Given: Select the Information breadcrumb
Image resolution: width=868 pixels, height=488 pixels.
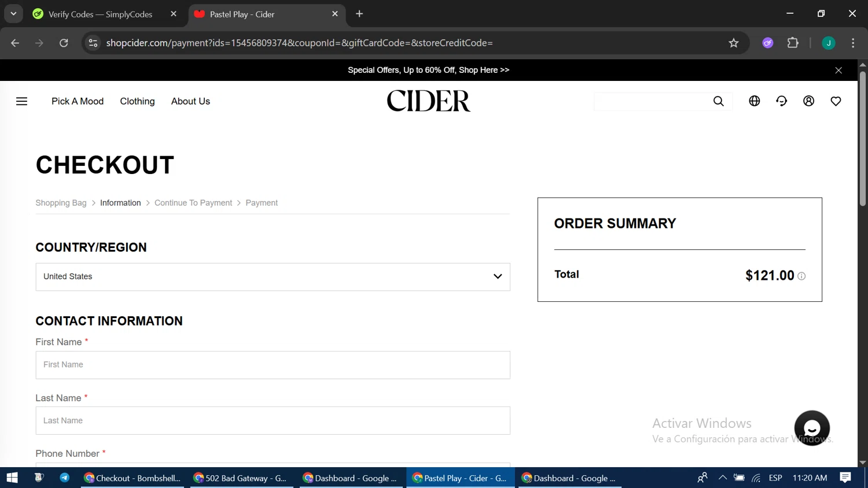Looking at the screenshot, I should tap(120, 203).
